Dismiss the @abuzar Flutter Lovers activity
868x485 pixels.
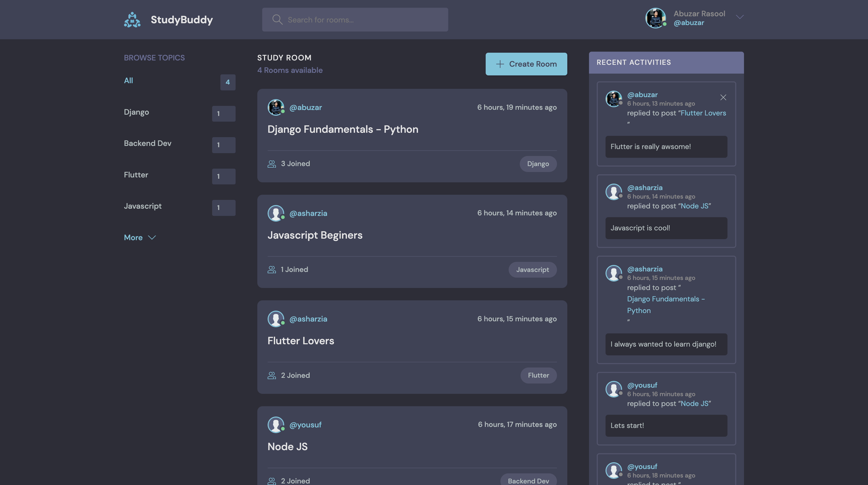pyautogui.click(x=723, y=97)
